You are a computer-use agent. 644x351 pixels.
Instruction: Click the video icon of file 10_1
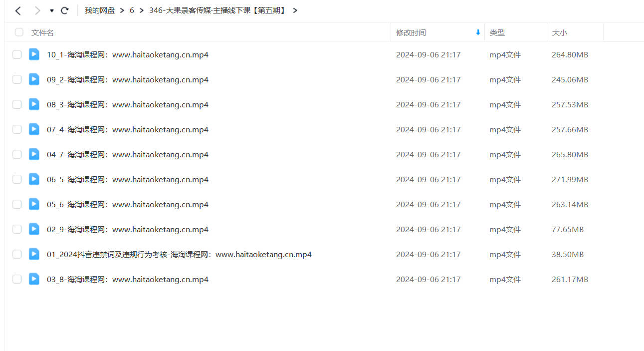click(x=34, y=54)
